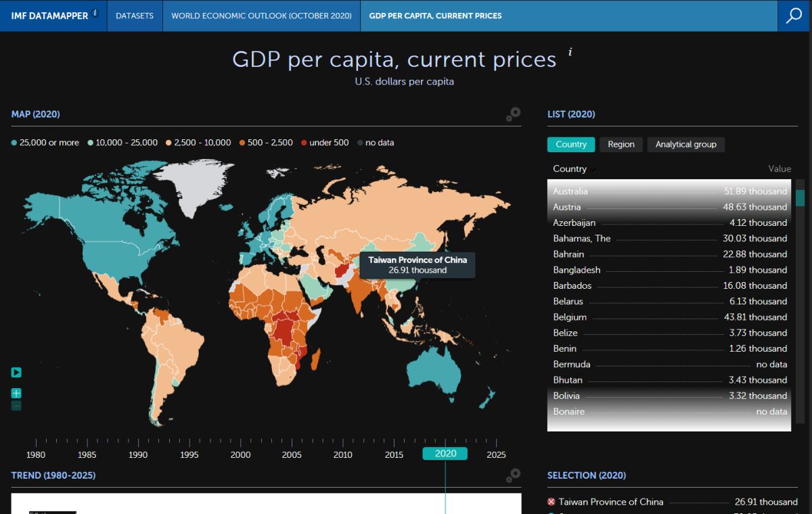Remove Taiwan Province of China from selection
Image resolution: width=812 pixels, height=514 pixels.
(x=551, y=502)
